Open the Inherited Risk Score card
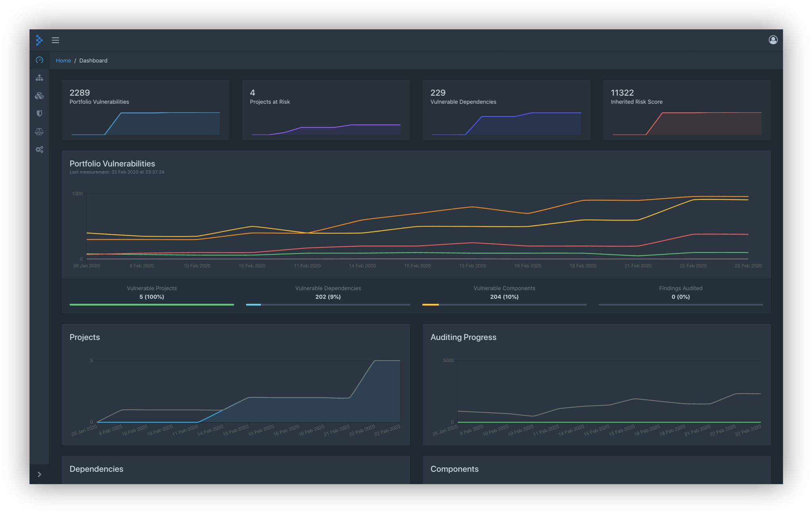812x513 pixels. point(686,109)
